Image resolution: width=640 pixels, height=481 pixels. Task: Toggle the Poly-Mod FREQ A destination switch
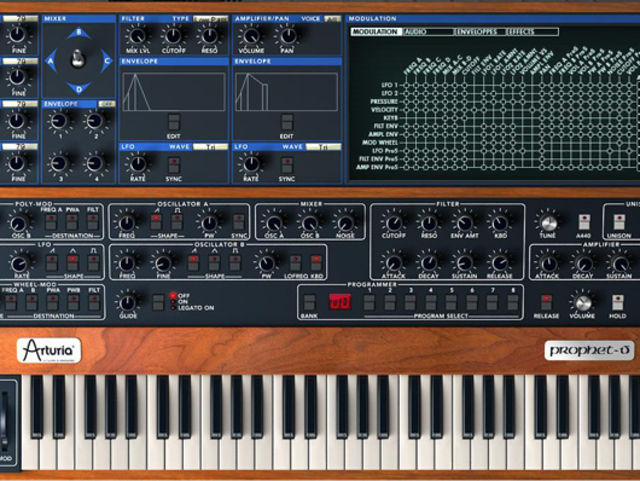51,222
